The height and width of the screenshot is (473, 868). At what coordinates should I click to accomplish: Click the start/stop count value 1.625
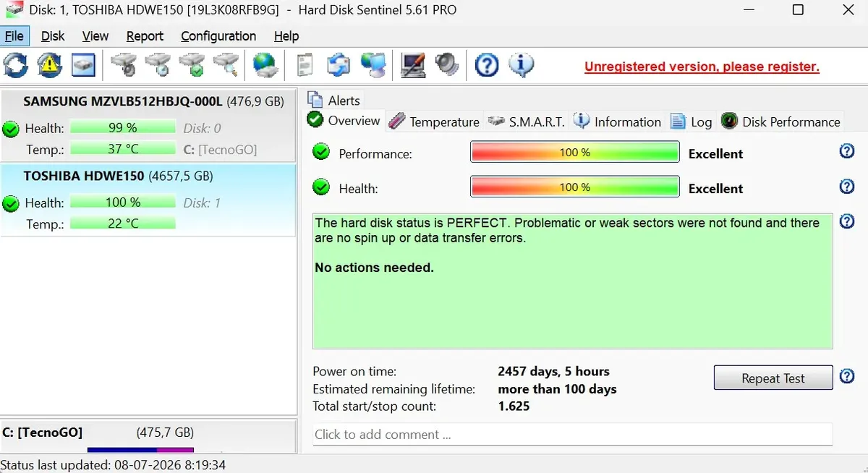coord(514,406)
